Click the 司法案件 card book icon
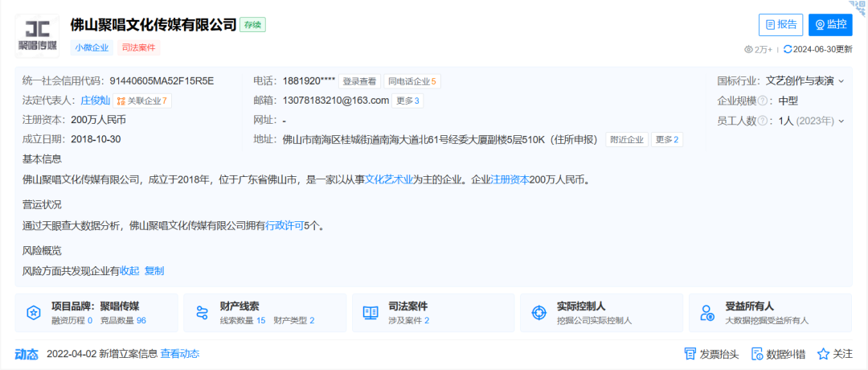 (371, 313)
